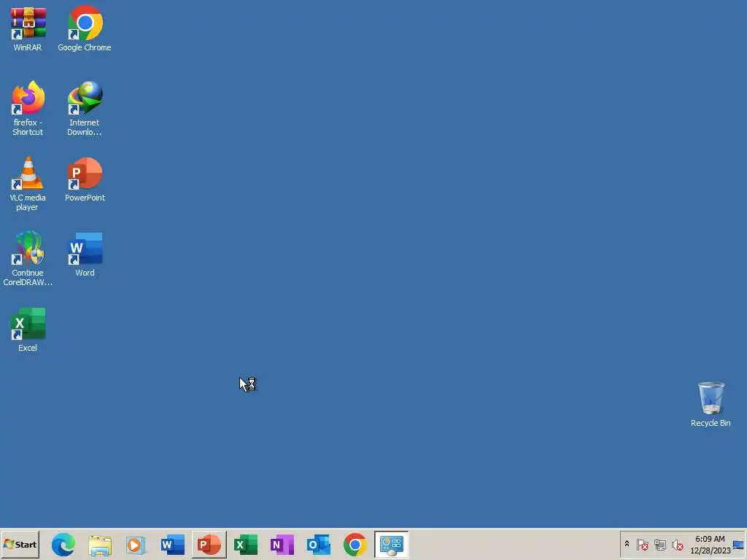Switch to the Control Panel taskbar item
This screenshot has height=560, width=747.
(392, 545)
